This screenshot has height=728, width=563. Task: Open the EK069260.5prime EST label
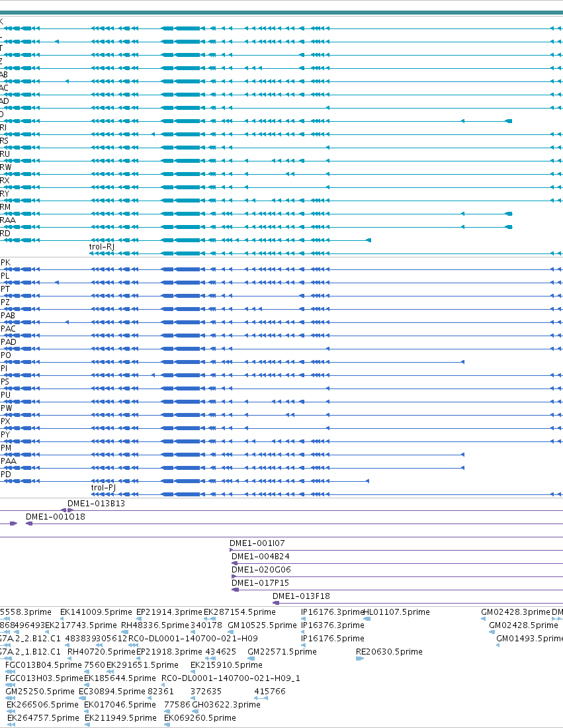pyautogui.click(x=200, y=718)
